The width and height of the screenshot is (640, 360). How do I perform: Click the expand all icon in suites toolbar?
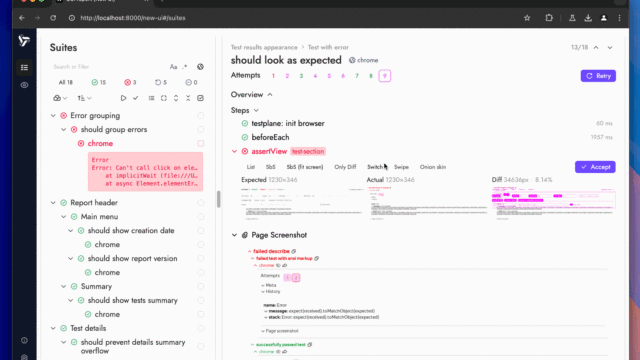176,98
